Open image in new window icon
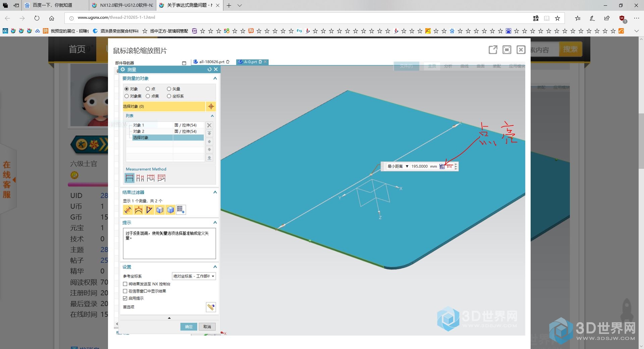 point(493,50)
